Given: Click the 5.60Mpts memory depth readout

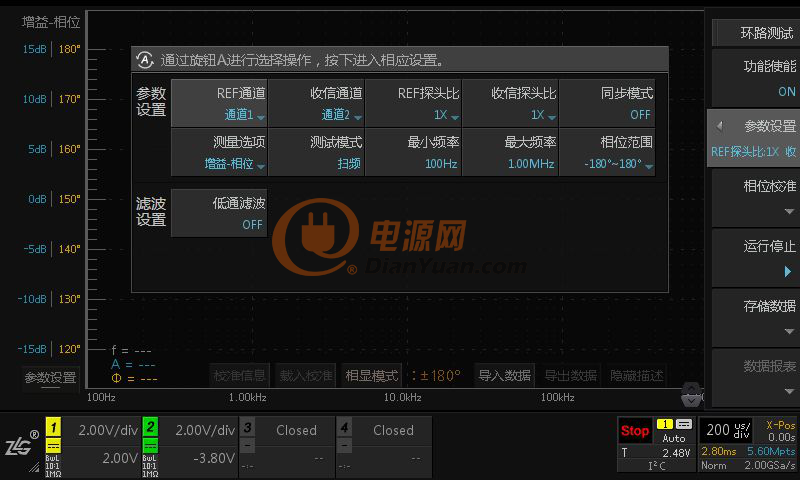Looking at the screenshot, I should [771, 451].
